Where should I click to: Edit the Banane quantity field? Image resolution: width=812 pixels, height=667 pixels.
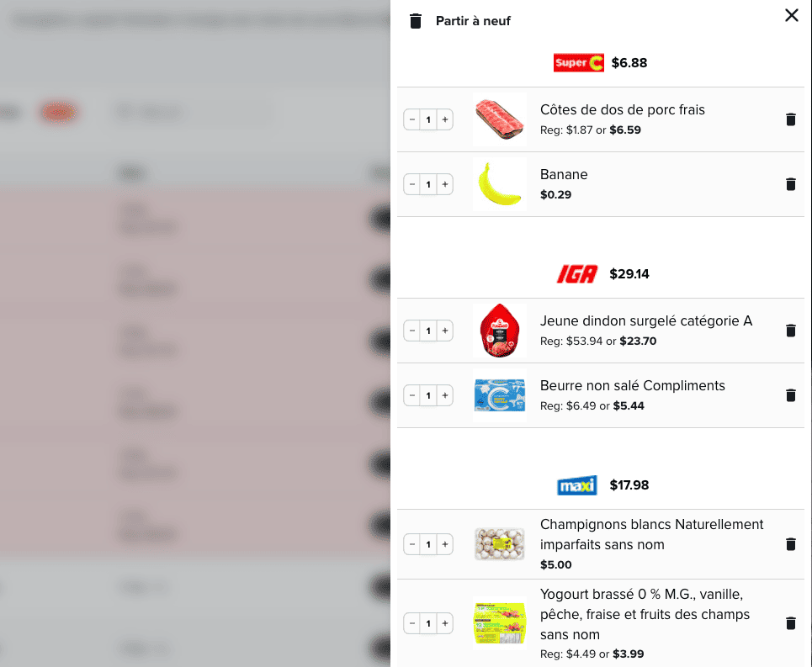point(428,184)
